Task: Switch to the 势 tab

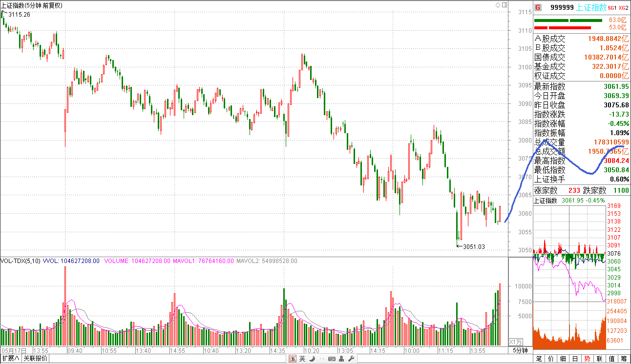Action: (588, 359)
